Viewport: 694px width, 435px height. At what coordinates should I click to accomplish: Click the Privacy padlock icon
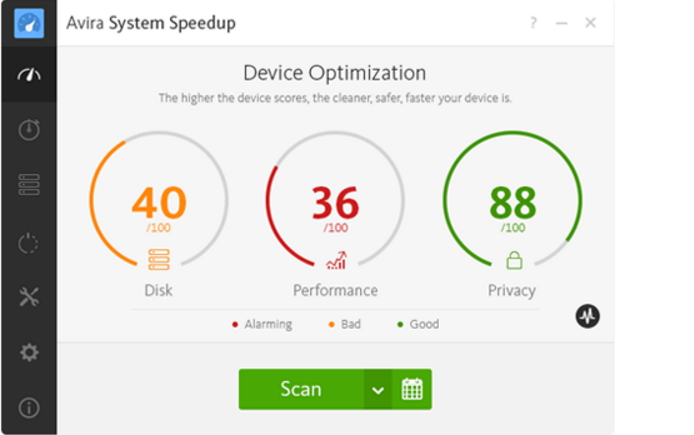coord(514,261)
